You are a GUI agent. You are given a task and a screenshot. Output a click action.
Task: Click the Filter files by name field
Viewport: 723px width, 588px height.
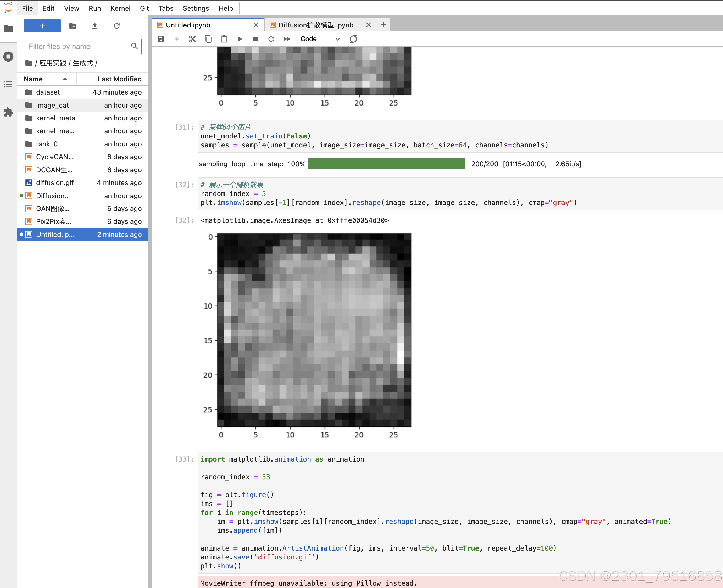pyautogui.click(x=79, y=46)
